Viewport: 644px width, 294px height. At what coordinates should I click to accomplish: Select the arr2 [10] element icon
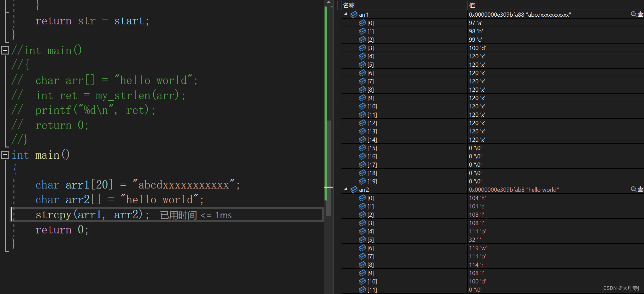[x=362, y=281]
